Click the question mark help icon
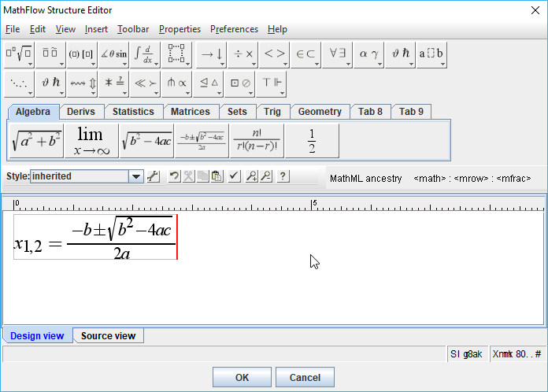This screenshot has height=392, width=548. tap(283, 176)
